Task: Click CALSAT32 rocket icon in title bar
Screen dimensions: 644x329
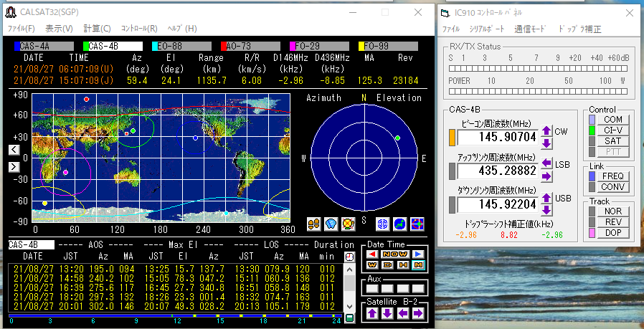Action: pyautogui.click(x=11, y=12)
